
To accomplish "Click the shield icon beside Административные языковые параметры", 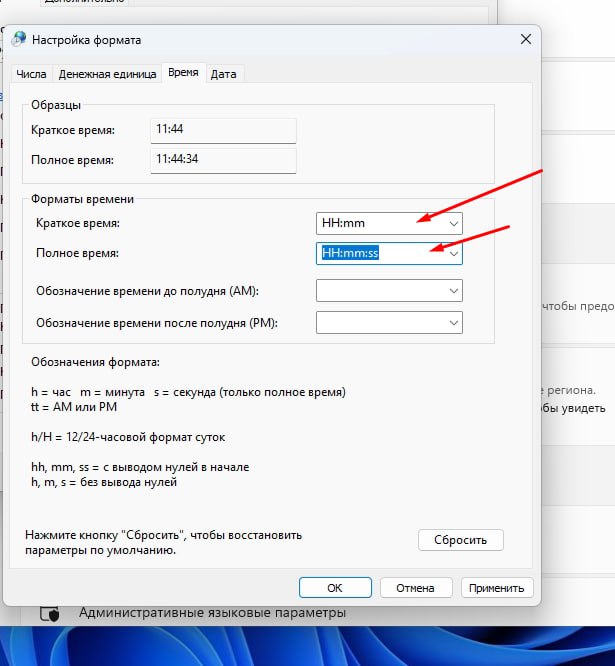I will (49, 613).
